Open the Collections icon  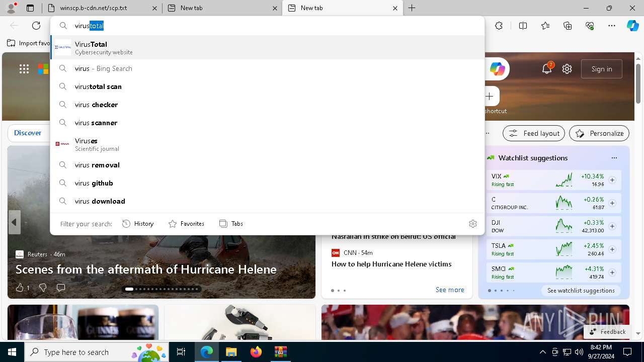click(568, 26)
